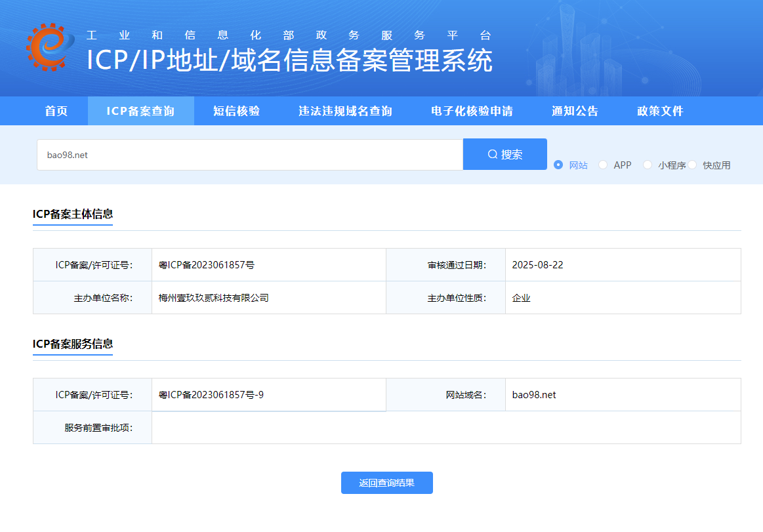Click the 主办单位名称 label
Screen dimensions: 763x532
click(x=103, y=298)
